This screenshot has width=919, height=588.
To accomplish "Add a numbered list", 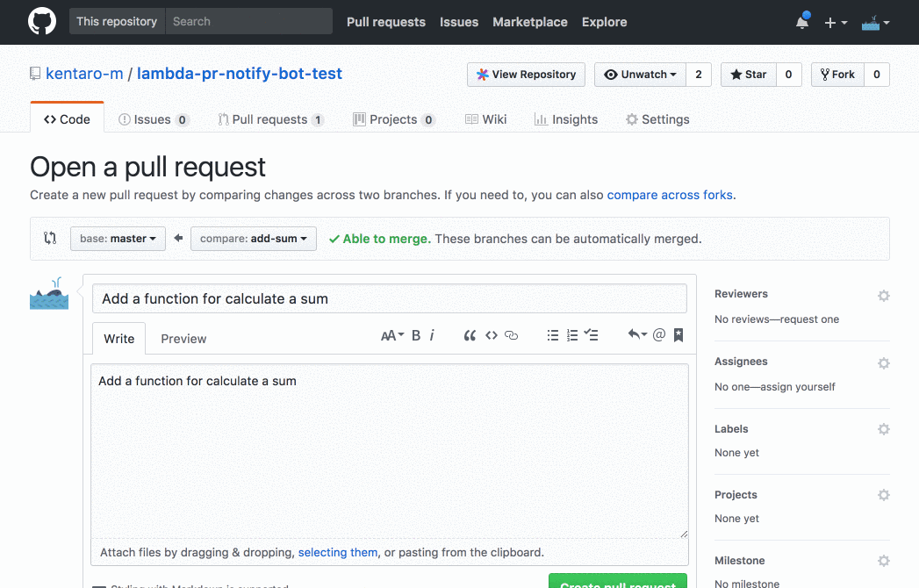I will (572, 335).
